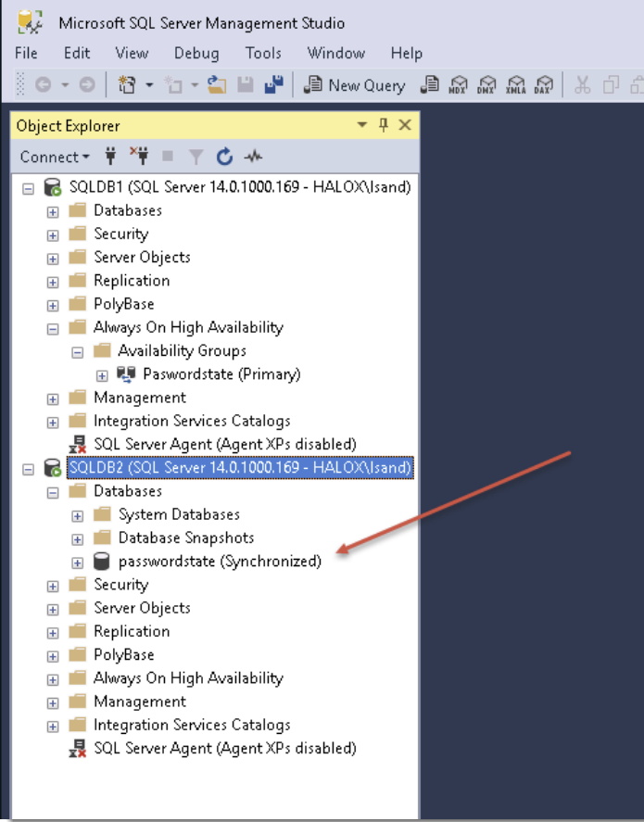
Task: Click the Save All icon
Action: (x=274, y=85)
